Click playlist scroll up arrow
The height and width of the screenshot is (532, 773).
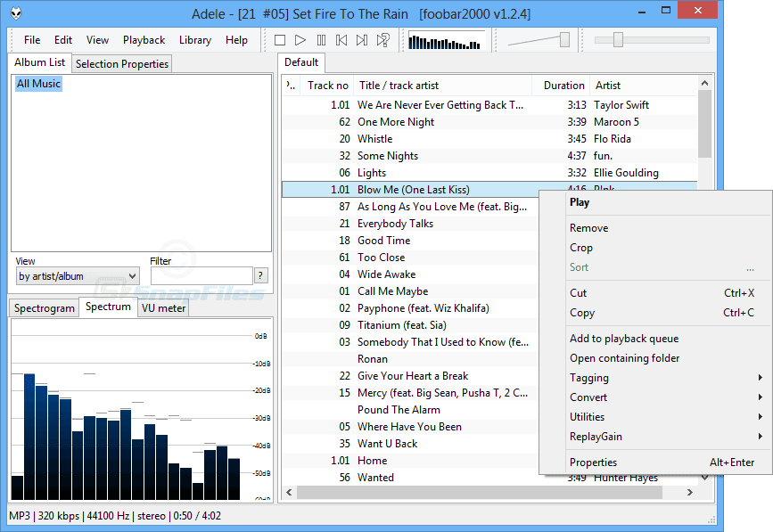(705, 83)
